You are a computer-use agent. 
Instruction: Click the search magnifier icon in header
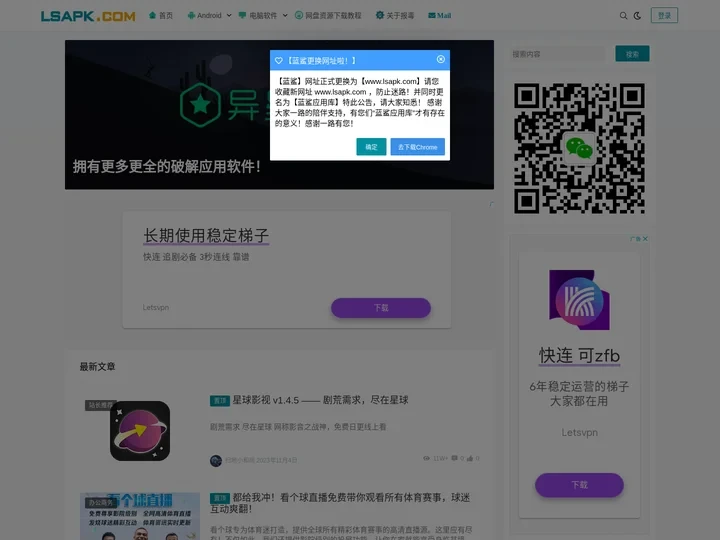pyautogui.click(x=623, y=16)
